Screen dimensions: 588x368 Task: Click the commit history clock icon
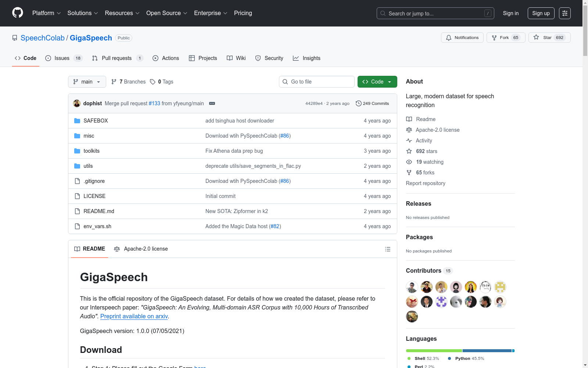point(358,103)
